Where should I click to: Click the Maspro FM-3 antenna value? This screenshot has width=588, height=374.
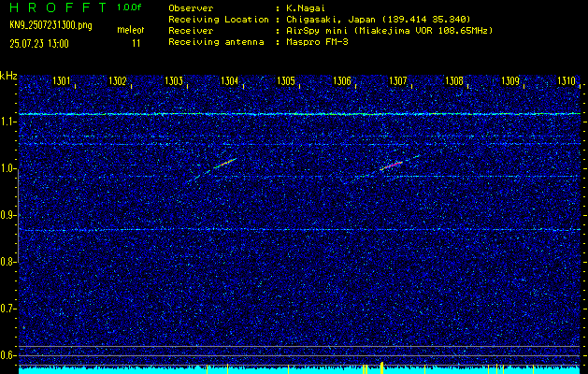317,42
